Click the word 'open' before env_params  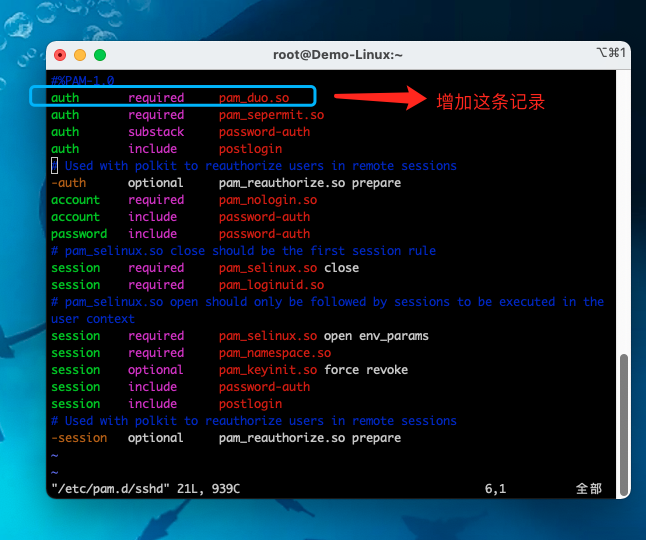click(338, 336)
